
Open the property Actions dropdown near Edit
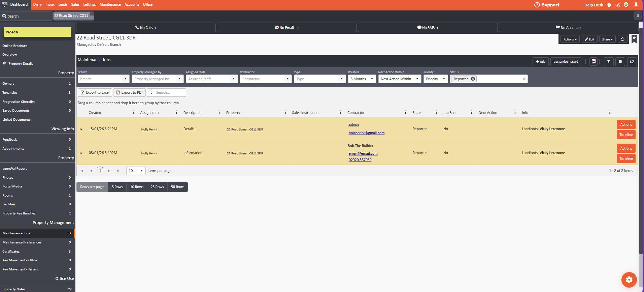click(570, 39)
